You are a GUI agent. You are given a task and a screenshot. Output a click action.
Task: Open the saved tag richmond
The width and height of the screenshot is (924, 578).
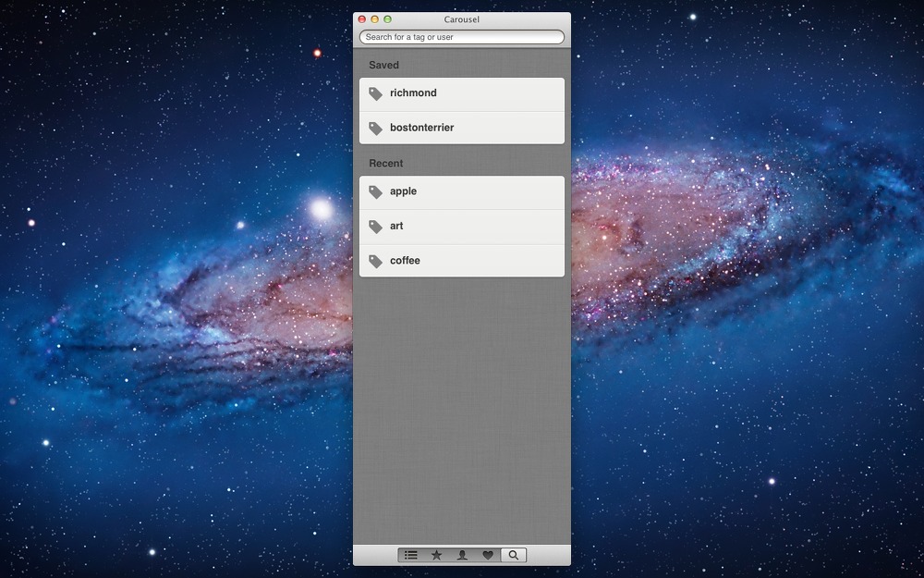[462, 94]
